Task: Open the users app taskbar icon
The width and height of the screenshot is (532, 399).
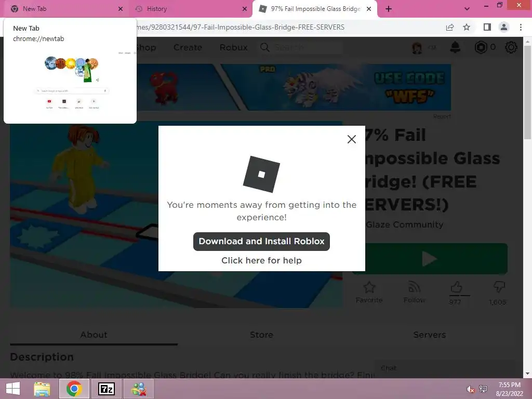Action: tap(139, 389)
